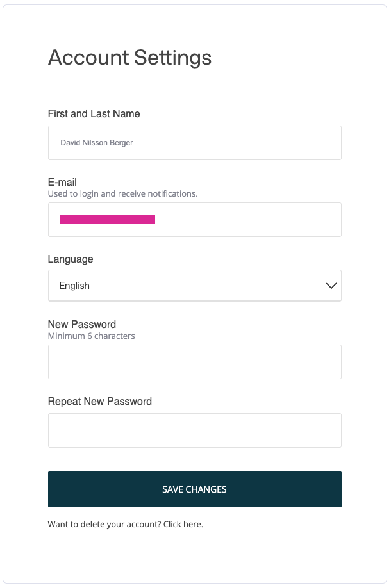Click the 'Minimum 6 characters' hint text
Screen dimensions: 391x588
click(91, 336)
